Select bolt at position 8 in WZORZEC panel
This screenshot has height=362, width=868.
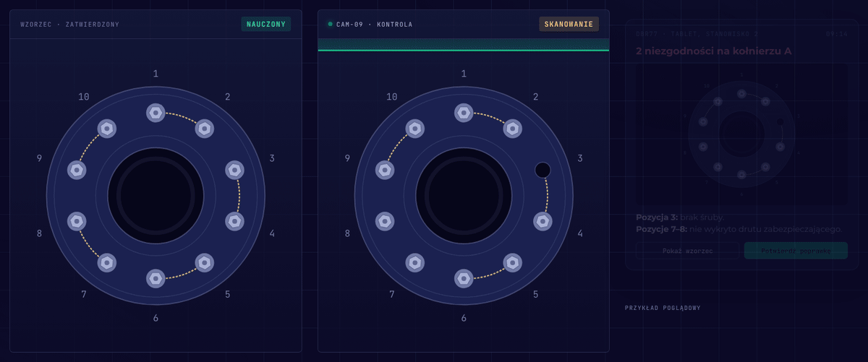(x=77, y=220)
